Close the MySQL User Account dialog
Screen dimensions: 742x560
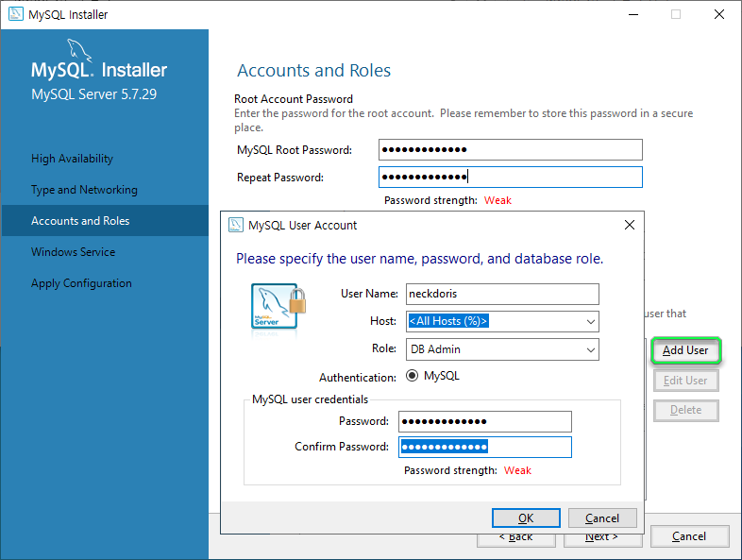point(630,225)
